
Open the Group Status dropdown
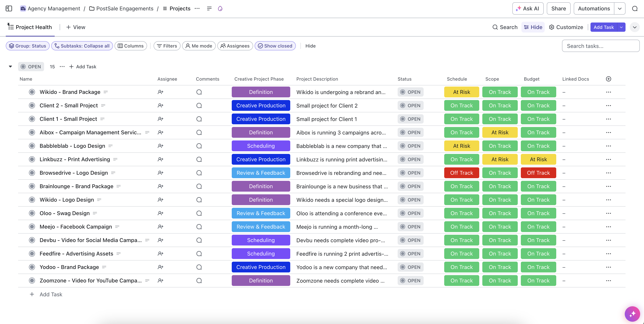pyautogui.click(x=27, y=46)
